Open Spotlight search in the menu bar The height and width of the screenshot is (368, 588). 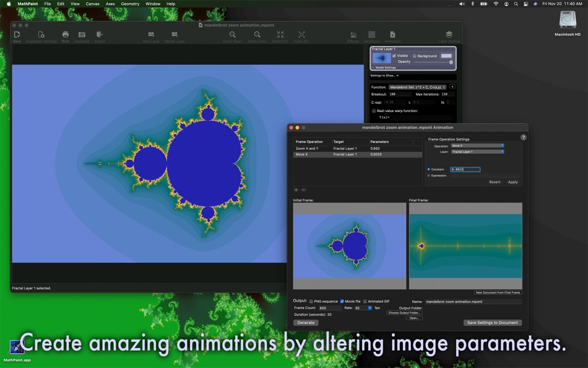(x=516, y=4)
